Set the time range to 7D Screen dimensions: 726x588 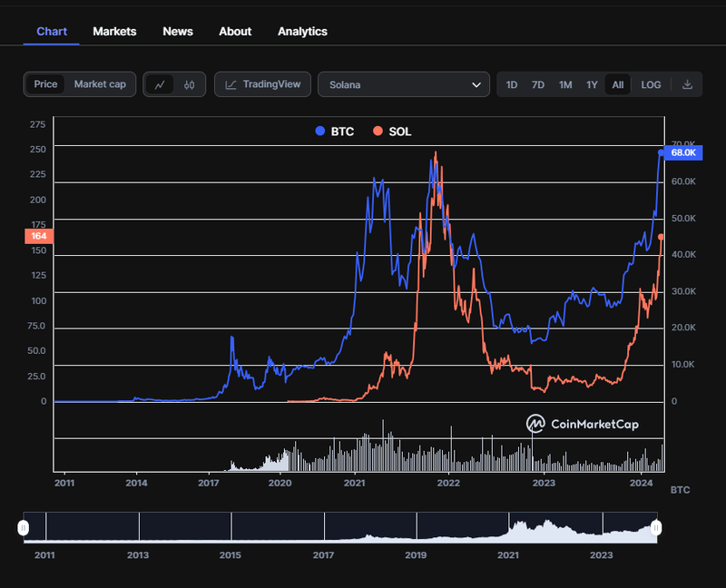click(x=537, y=84)
